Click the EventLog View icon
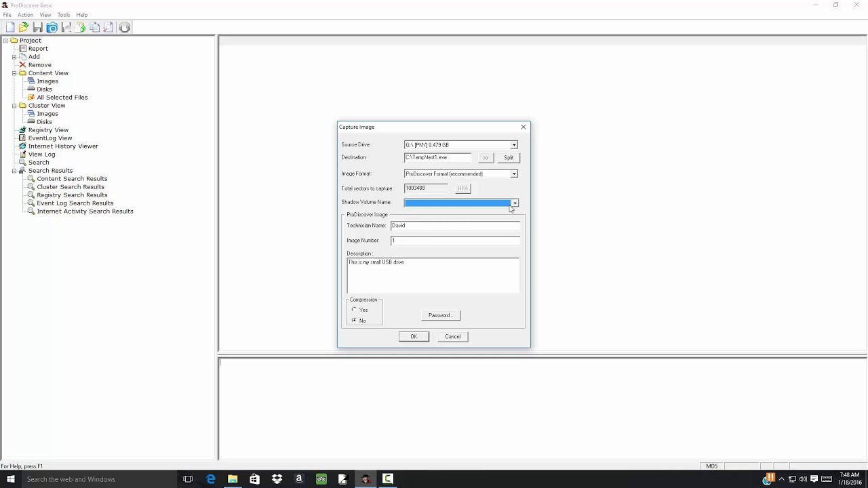 [x=22, y=138]
